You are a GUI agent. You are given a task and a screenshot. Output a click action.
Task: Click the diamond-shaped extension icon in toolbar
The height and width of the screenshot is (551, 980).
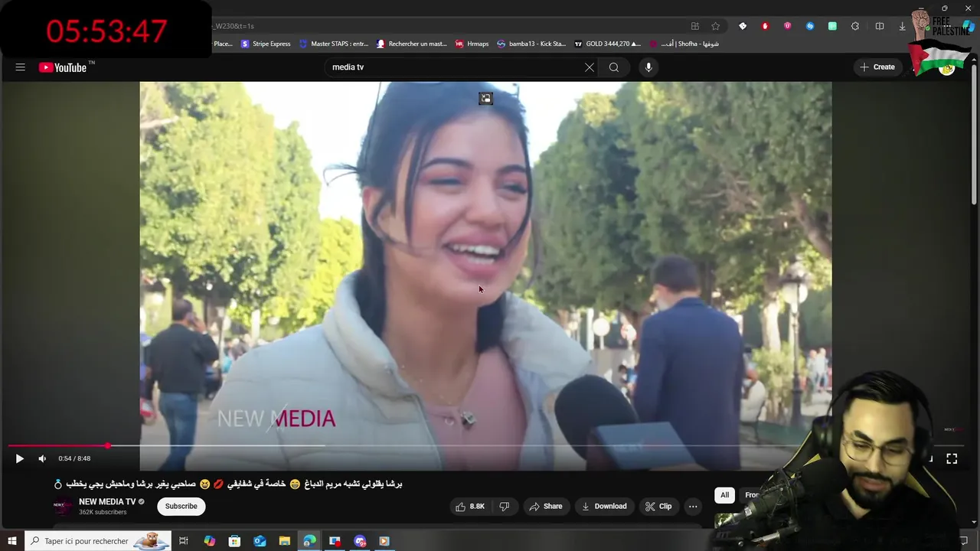pyautogui.click(x=743, y=26)
